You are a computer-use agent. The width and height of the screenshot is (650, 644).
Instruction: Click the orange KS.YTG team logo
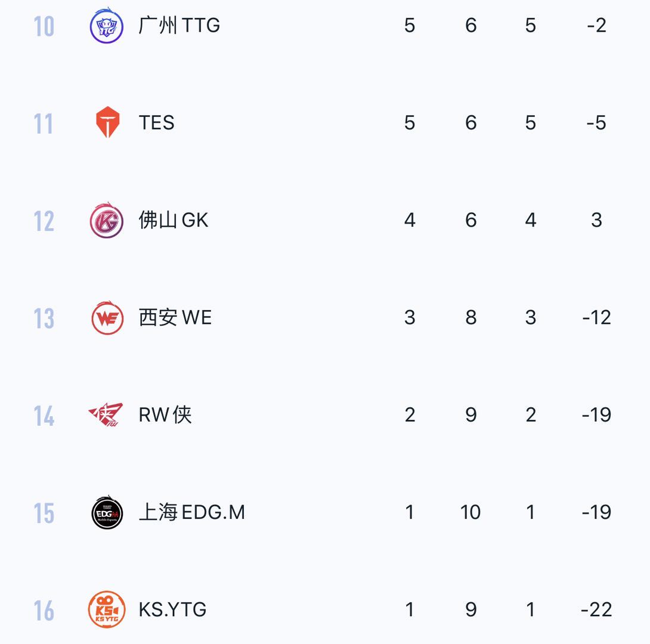[107, 609]
